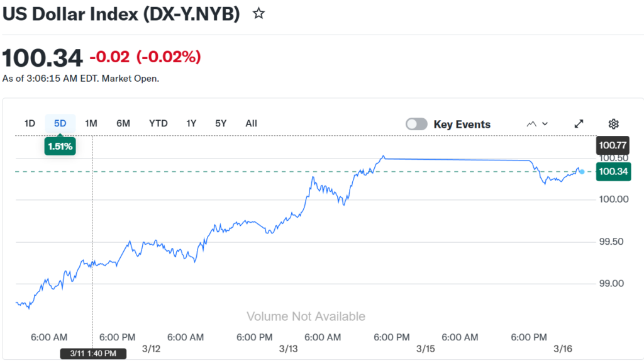The image size is (644, 363).
Task: Click the 100.34 current price label
Action: point(613,172)
